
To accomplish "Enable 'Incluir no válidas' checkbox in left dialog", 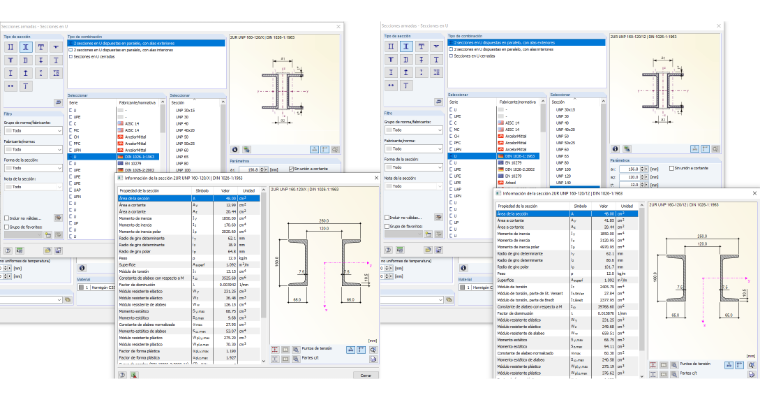I will (x=7, y=218).
